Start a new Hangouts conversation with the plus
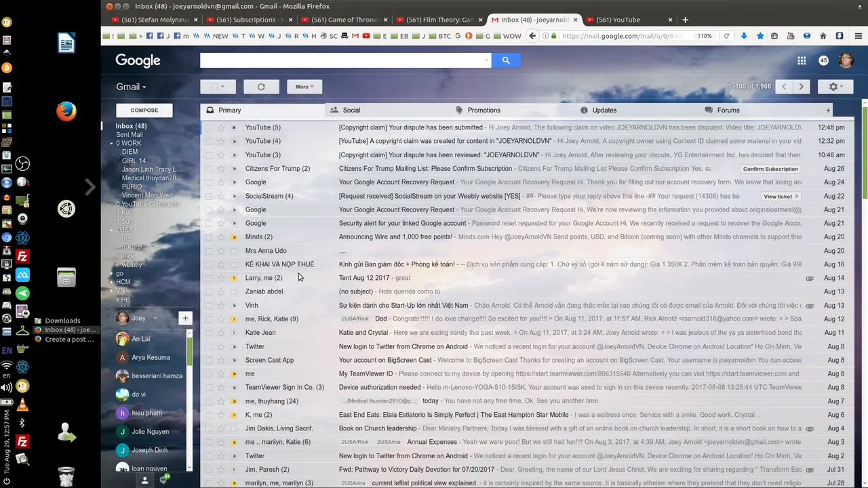 tap(185, 318)
